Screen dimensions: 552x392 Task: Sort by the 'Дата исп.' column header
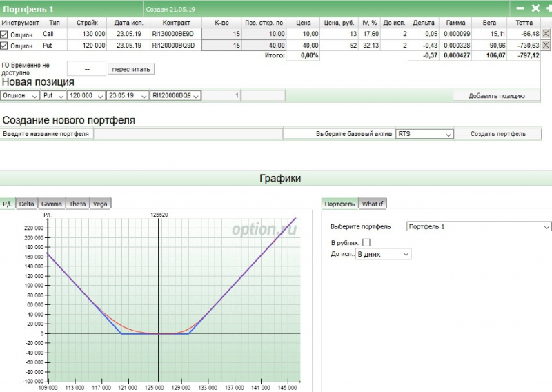pyautogui.click(x=129, y=23)
